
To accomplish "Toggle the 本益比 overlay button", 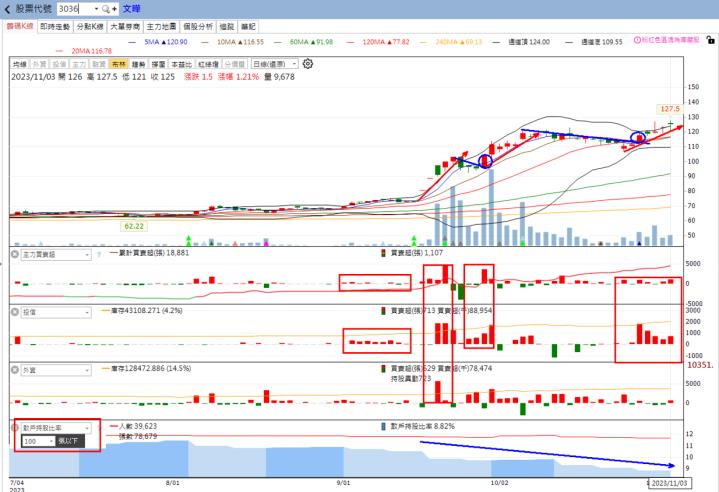I will pyautogui.click(x=182, y=64).
